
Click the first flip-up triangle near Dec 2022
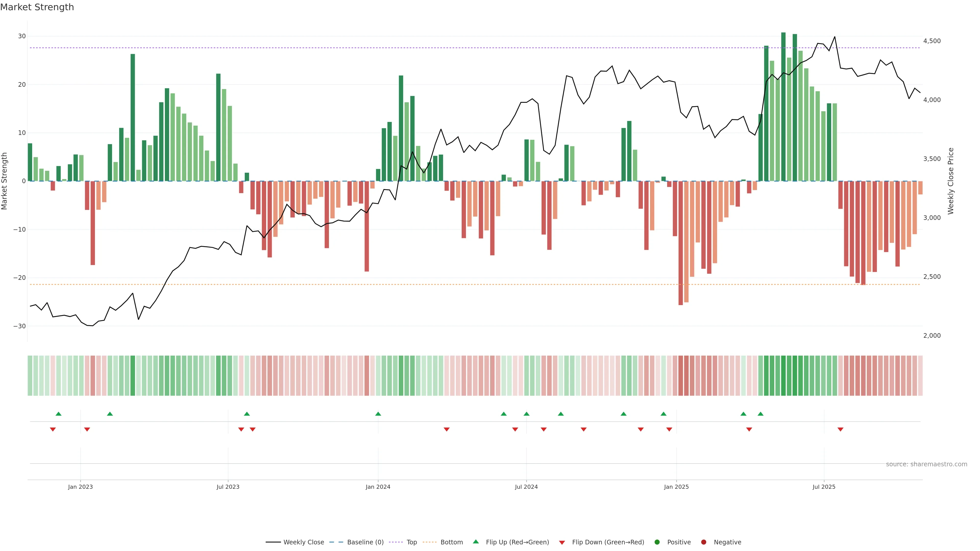point(58,414)
